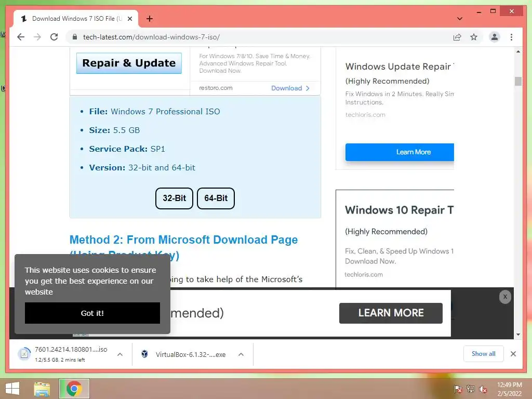Dismiss the bottom banner ad with X
Screen dimensions: 532x399
[505, 297]
